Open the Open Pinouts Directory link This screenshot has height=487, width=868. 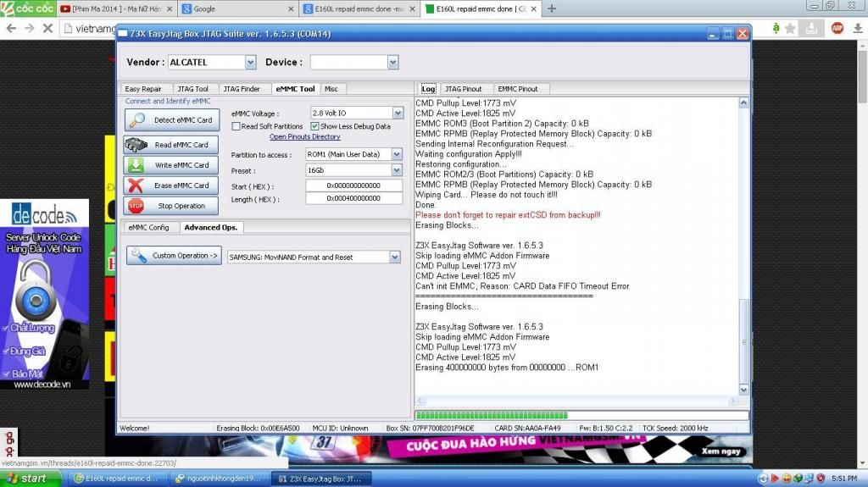click(x=304, y=136)
